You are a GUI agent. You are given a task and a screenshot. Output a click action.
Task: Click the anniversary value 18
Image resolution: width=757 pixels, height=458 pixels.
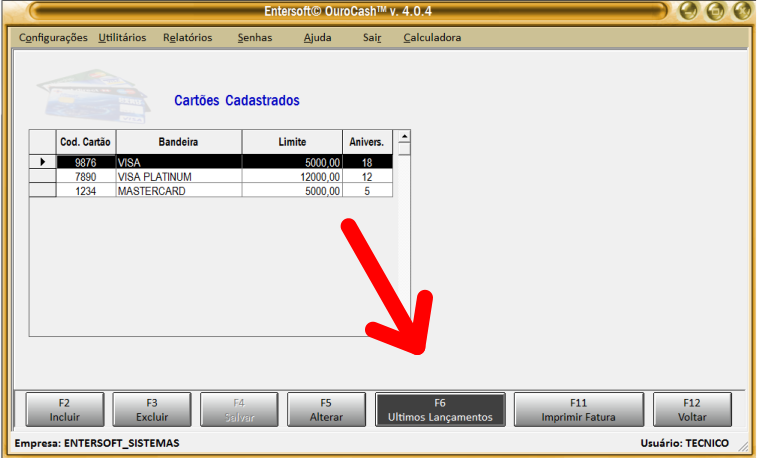click(x=367, y=162)
